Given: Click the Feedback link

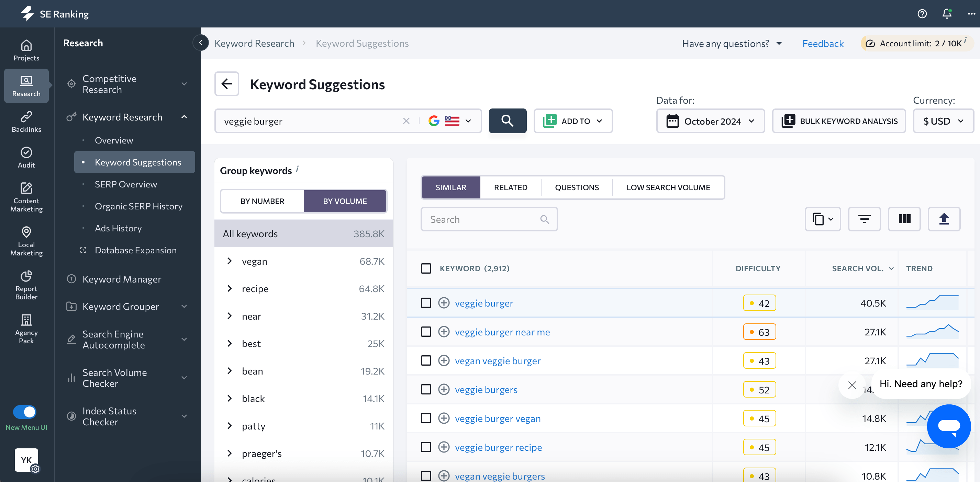Looking at the screenshot, I should click(x=824, y=43).
